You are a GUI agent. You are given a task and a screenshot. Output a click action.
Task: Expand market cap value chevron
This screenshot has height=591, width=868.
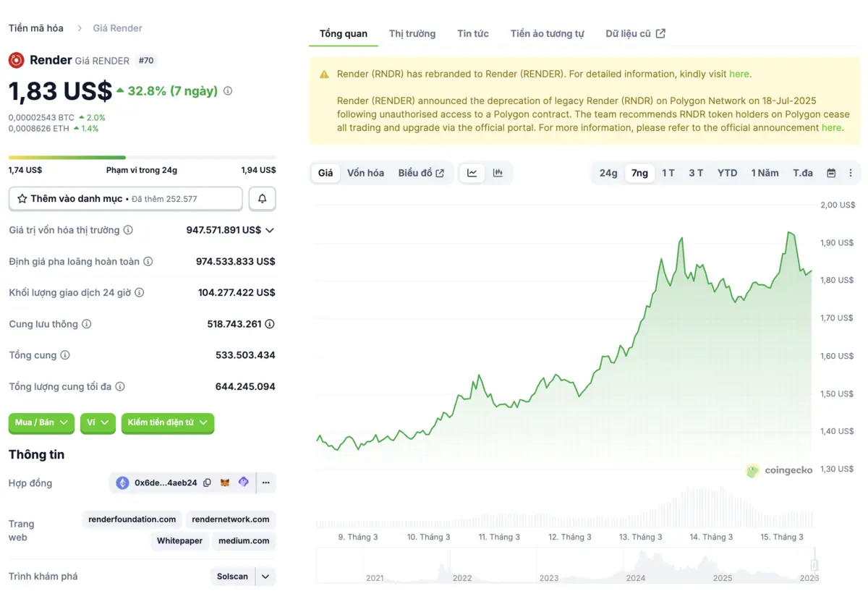[270, 230]
